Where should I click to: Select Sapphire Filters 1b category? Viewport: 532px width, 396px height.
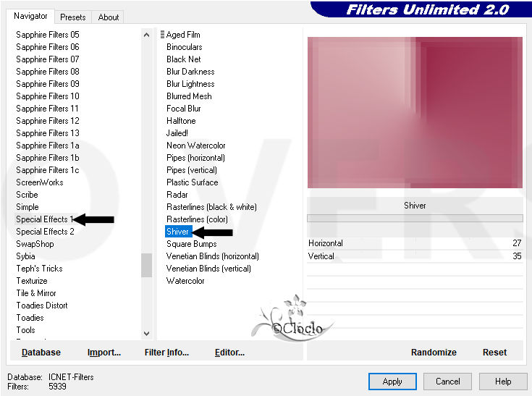point(48,158)
